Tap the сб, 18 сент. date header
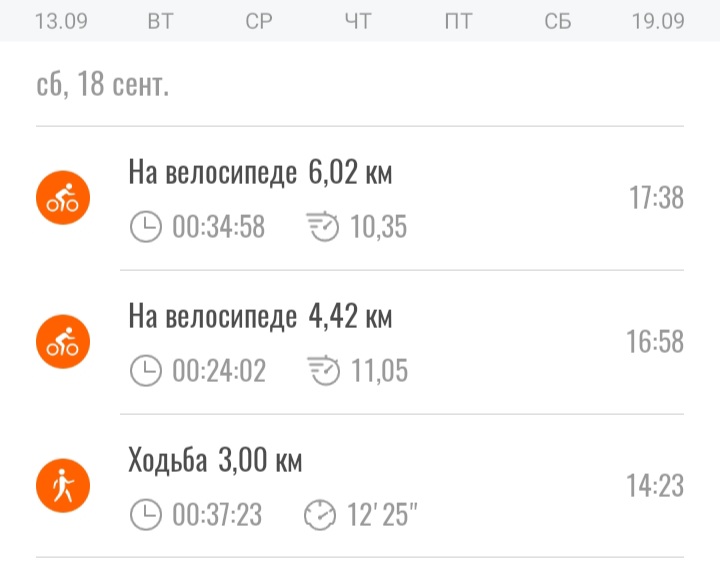This screenshot has width=720, height=567. click(103, 85)
